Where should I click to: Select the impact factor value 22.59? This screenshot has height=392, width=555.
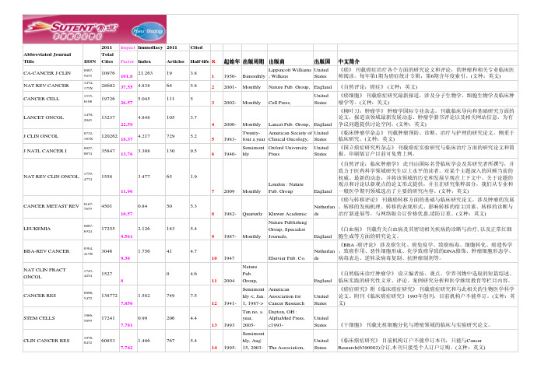pyautogui.click(x=127, y=124)
